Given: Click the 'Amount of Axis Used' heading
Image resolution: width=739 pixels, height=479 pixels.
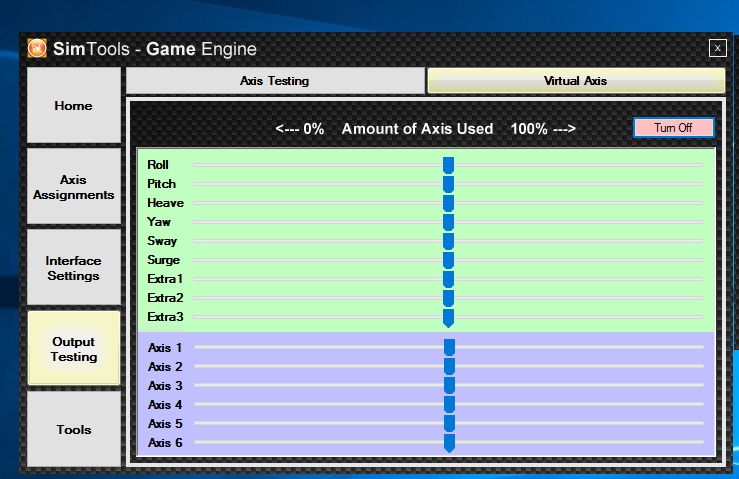Looking at the screenshot, I should pyautogui.click(x=418, y=129).
